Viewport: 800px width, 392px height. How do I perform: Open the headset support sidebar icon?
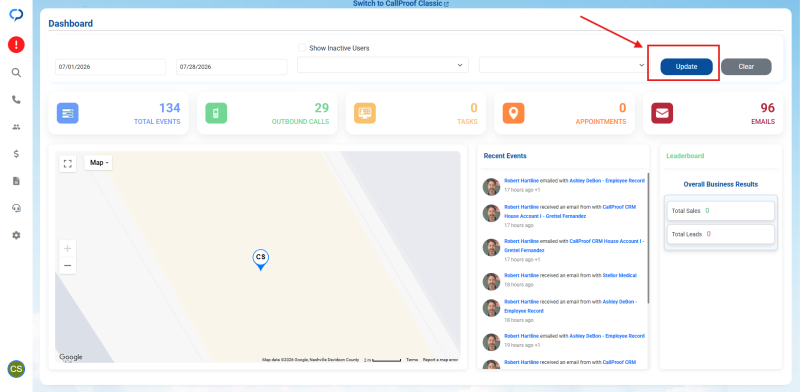(16, 208)
